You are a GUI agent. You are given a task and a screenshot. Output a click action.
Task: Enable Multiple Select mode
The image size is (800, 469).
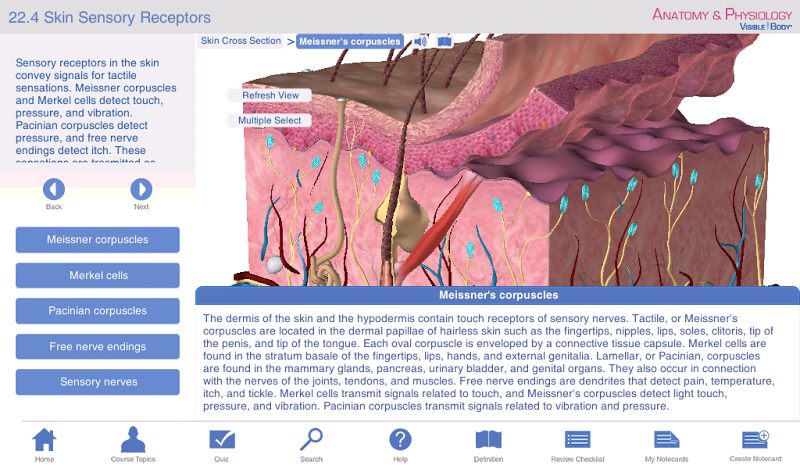pos(270,120)
